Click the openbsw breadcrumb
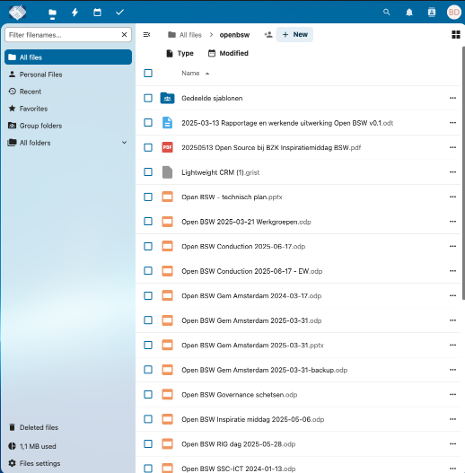The image size is (465, 473). [x=234, y=35]
